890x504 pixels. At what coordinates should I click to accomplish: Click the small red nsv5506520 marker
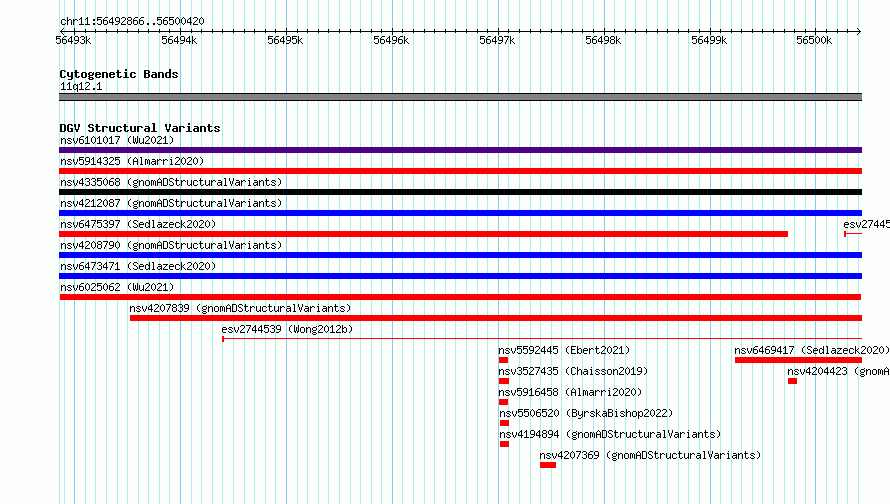click(505, 423)
